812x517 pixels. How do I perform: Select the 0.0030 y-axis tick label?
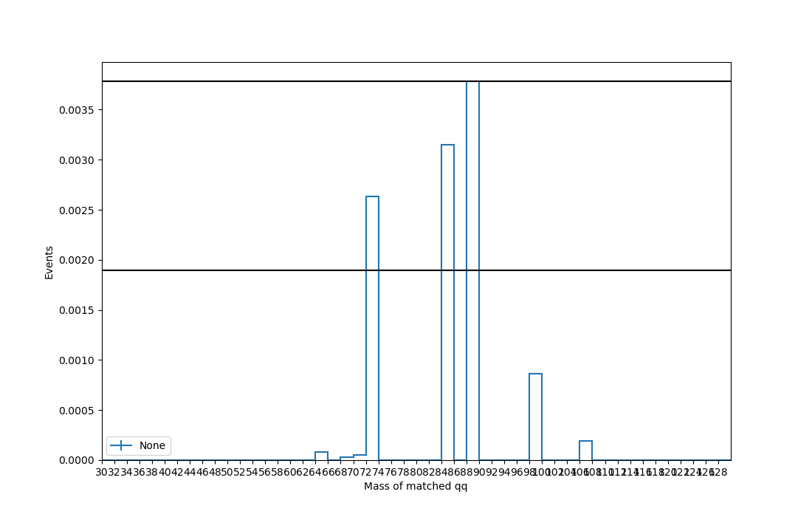point(77,160)
